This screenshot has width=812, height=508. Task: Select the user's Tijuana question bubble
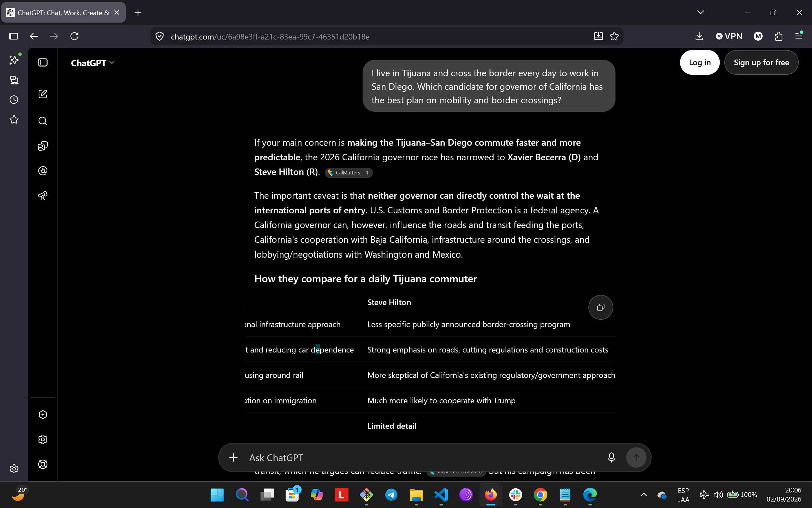(x=489, y=86)
